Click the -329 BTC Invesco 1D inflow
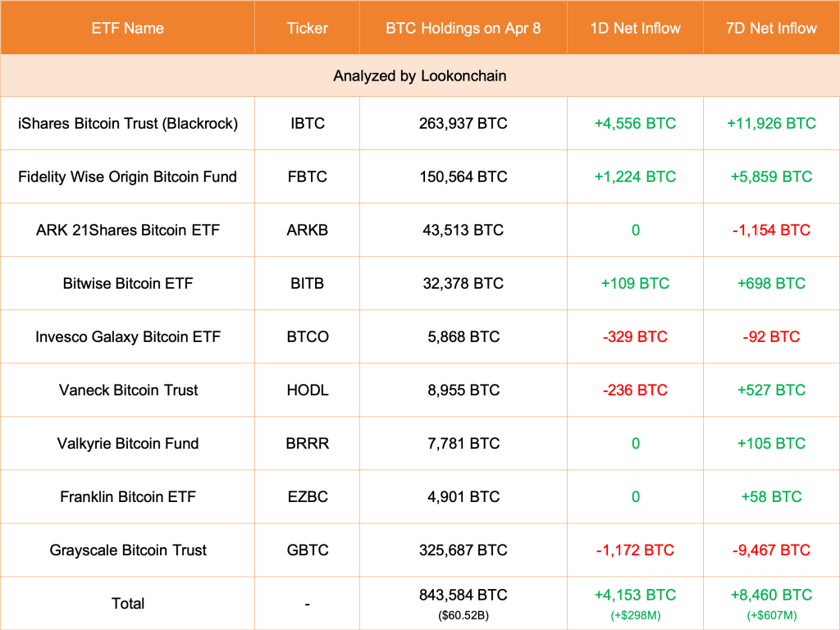 635,336
